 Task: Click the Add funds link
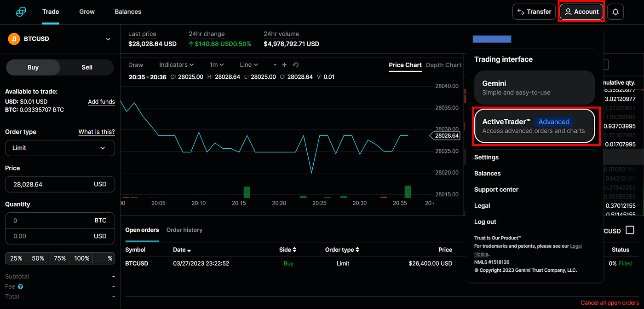101,102
